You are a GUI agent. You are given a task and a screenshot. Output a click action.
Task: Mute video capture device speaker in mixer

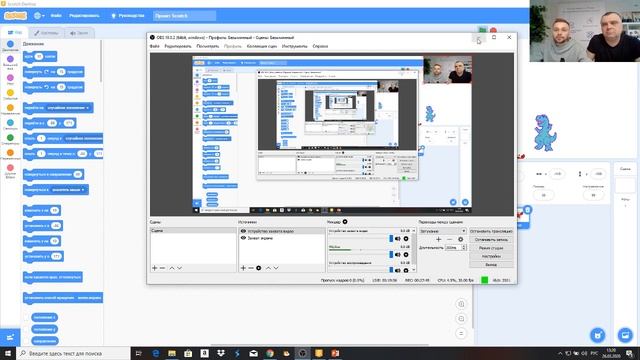coord(398,238)
